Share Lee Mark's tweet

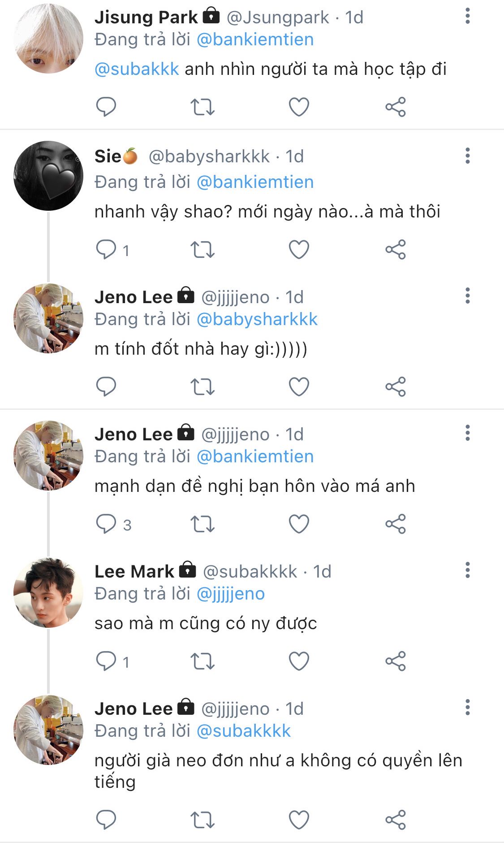pos(395,661)
